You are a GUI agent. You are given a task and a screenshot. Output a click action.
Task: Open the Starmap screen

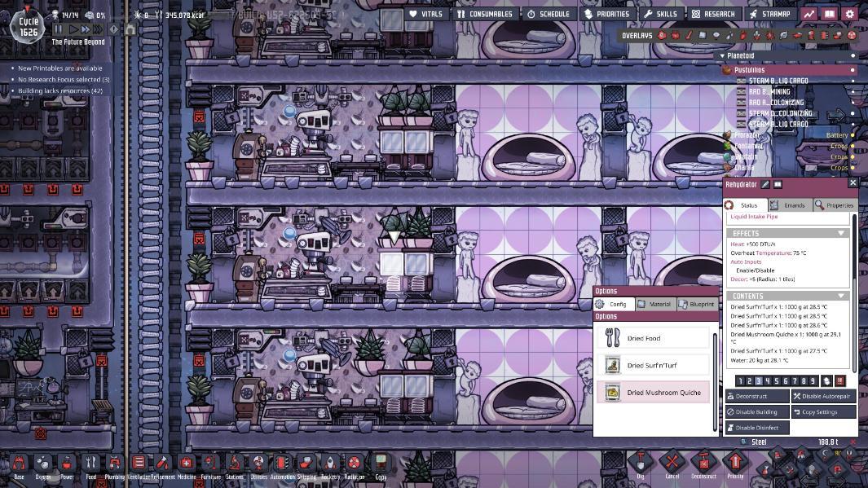770,14
